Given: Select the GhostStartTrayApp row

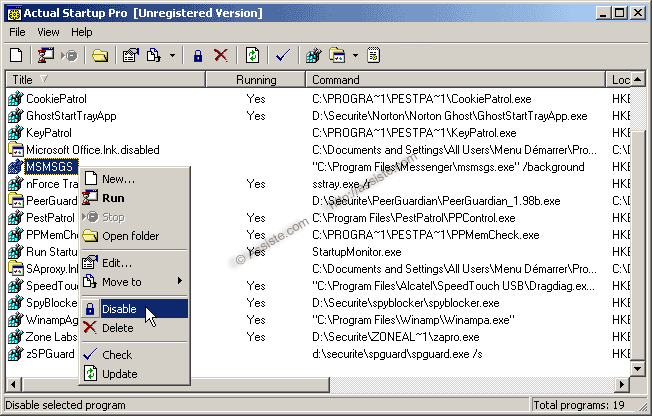Looking at the screenshot, I should pos(318,116).
